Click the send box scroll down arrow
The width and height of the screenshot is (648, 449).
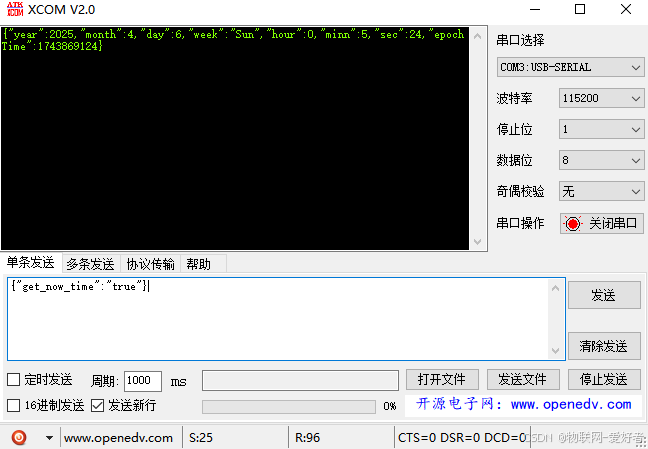click(x=555, y=351)
